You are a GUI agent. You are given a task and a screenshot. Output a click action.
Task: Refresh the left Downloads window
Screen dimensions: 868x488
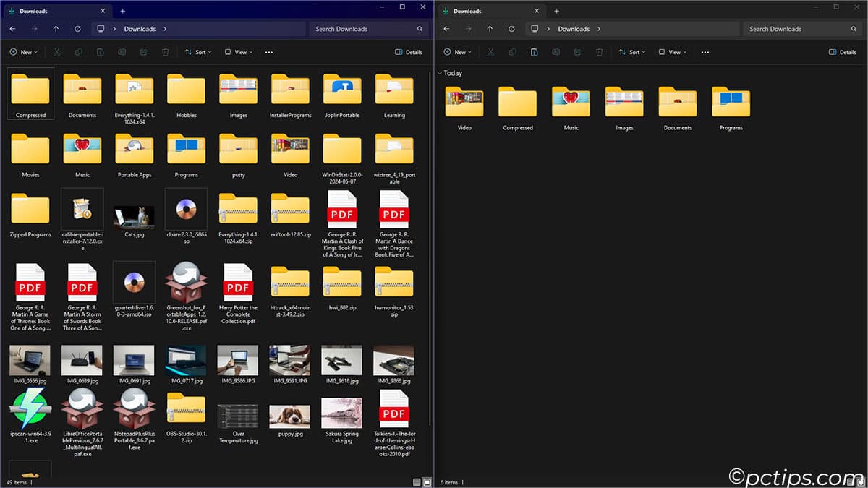pos(77,29)
